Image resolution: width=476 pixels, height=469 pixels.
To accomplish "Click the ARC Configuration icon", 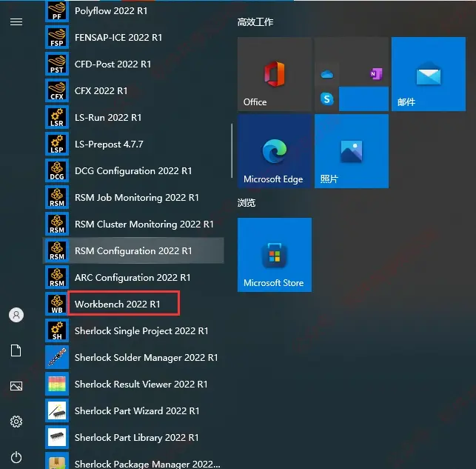I will click(x=57, y=277).
